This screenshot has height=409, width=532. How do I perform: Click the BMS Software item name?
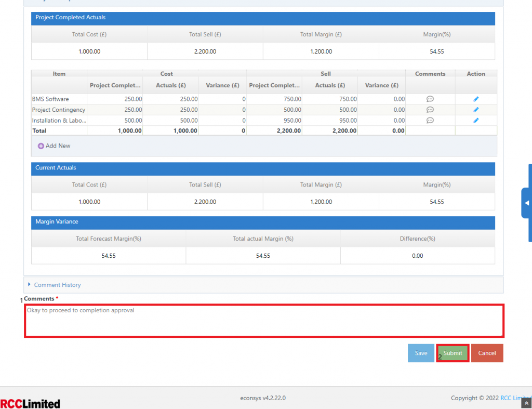click(50, 99)
